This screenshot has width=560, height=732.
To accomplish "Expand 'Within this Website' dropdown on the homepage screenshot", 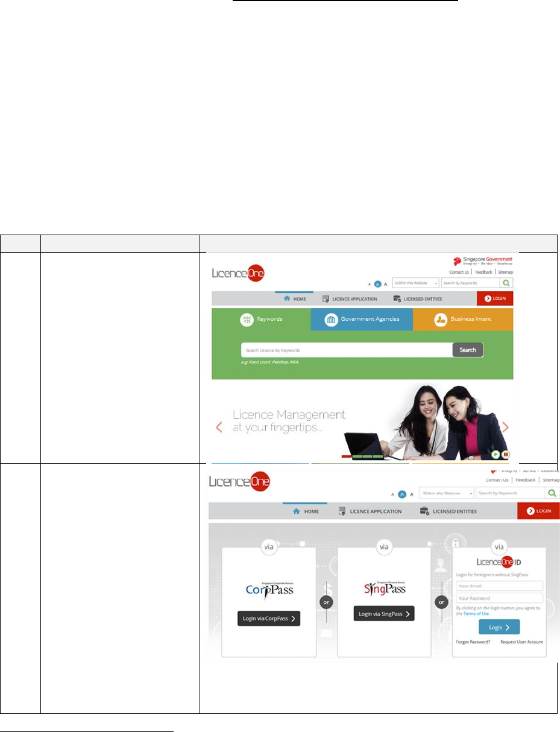I will (x=415, y=283).
